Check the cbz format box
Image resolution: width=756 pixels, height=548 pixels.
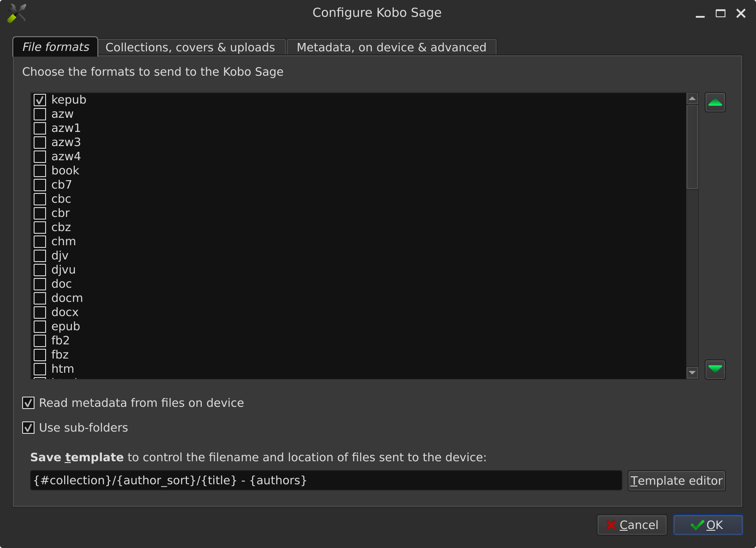pos(40,228)
